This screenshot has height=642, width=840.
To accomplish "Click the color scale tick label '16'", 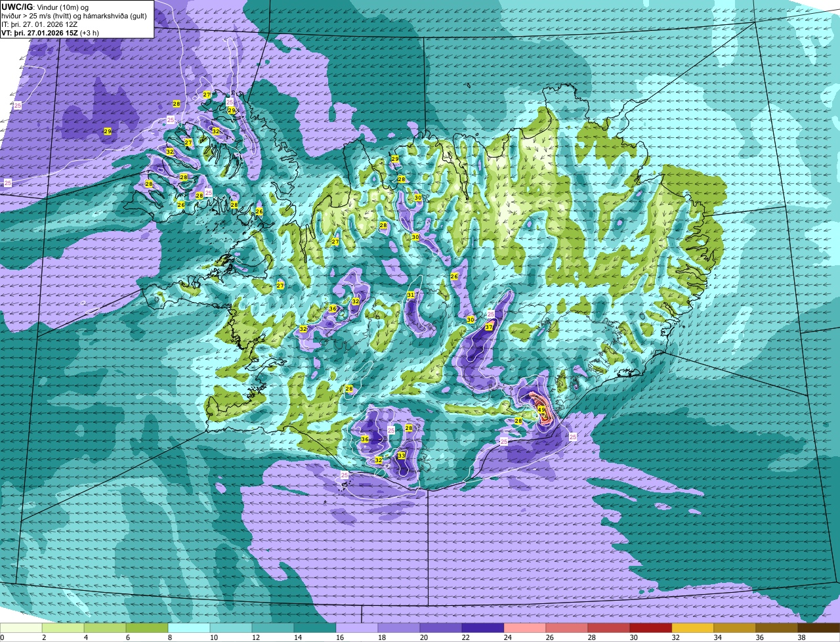I will [x=339, y=637].
